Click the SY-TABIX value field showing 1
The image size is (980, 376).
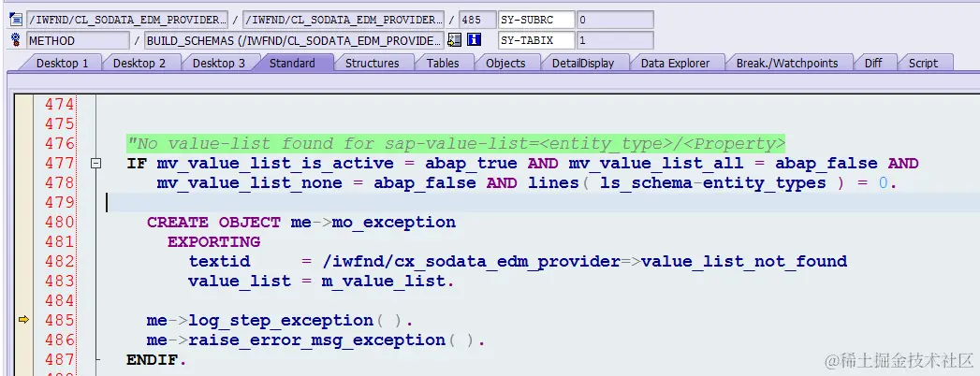pyautogui.click(x=615, y=40)
